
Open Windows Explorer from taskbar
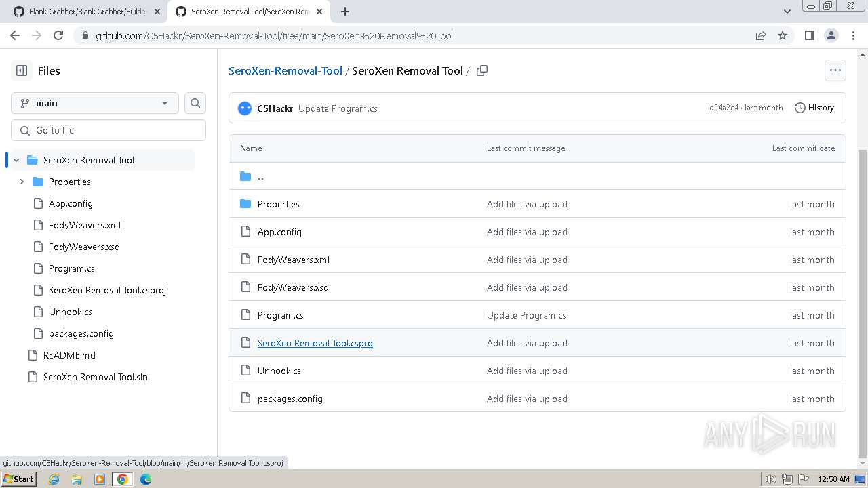click(77, 479)
